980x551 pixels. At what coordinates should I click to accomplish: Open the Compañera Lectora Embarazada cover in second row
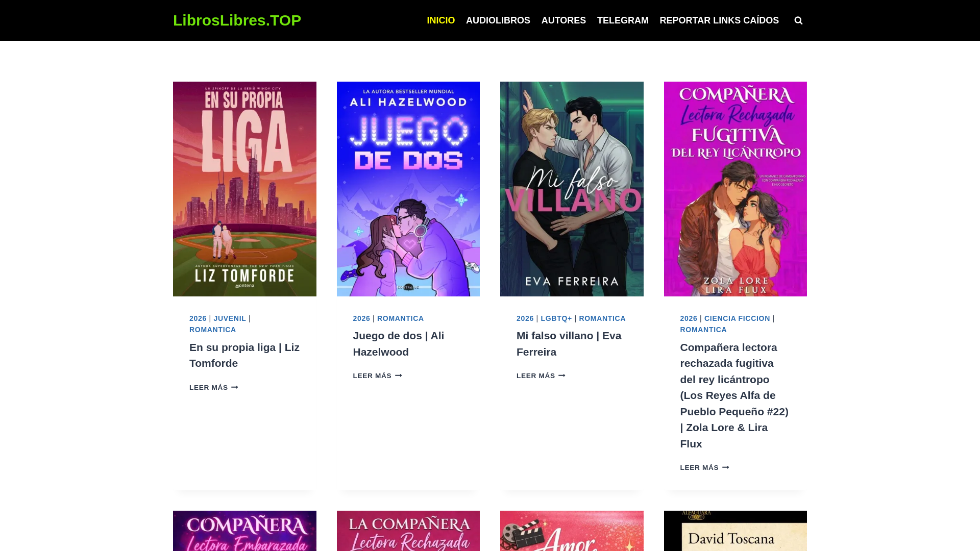coord(244,531)
